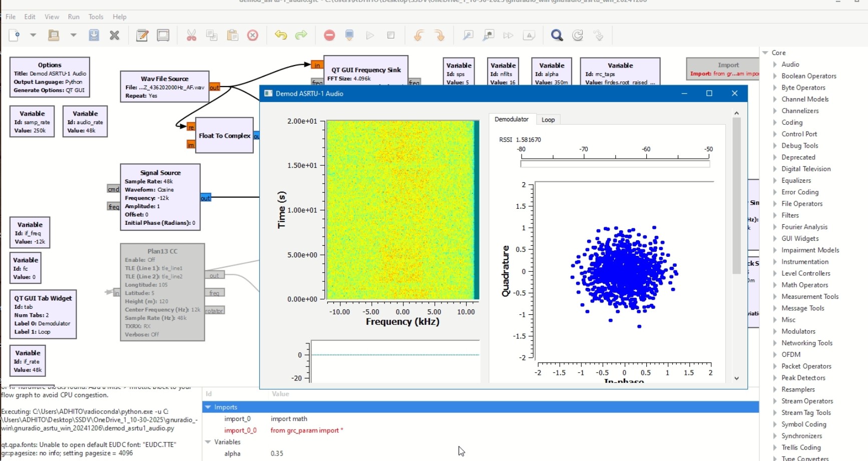The width and height of the screenshot is (868, 461).
Task: Click the Wav File Source block
Action: click(x=164, y=87)
